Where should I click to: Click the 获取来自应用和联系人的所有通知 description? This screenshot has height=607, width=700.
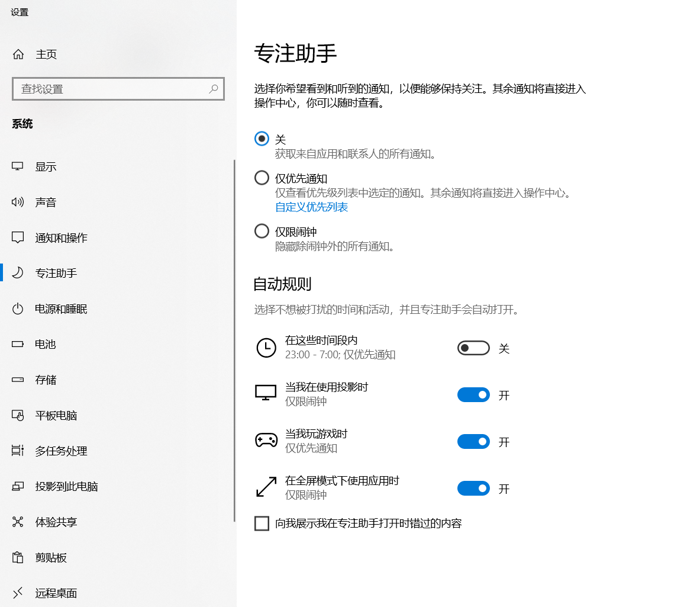356,154
